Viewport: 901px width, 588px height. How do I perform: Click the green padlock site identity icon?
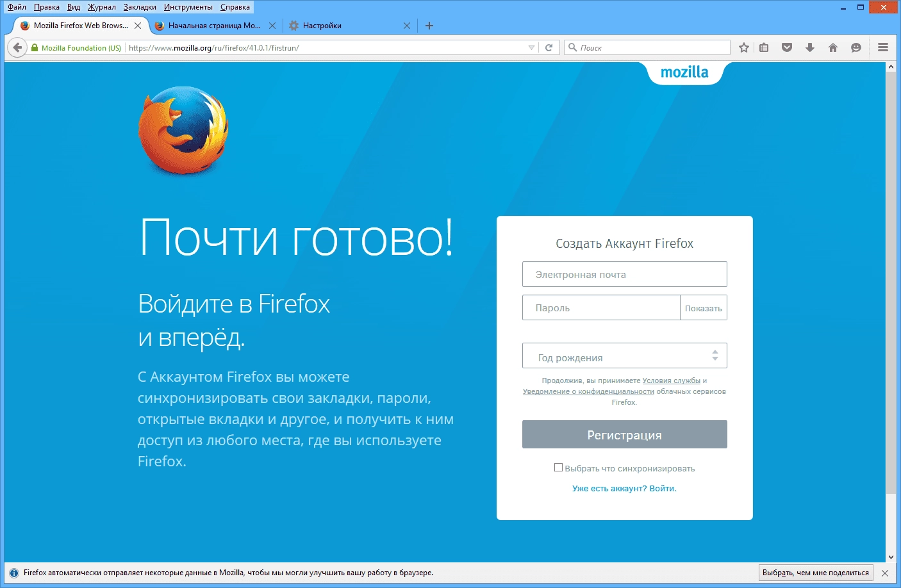coord(35,48)
